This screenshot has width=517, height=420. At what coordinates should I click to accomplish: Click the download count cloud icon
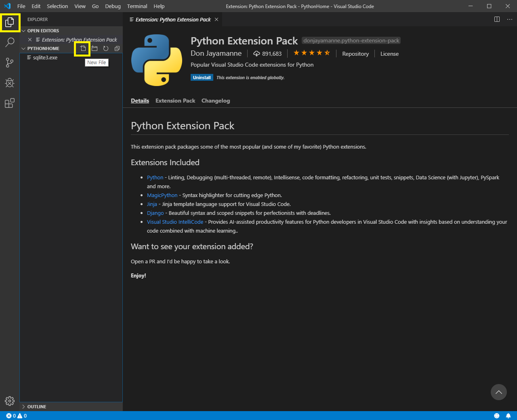coord(256,54)
